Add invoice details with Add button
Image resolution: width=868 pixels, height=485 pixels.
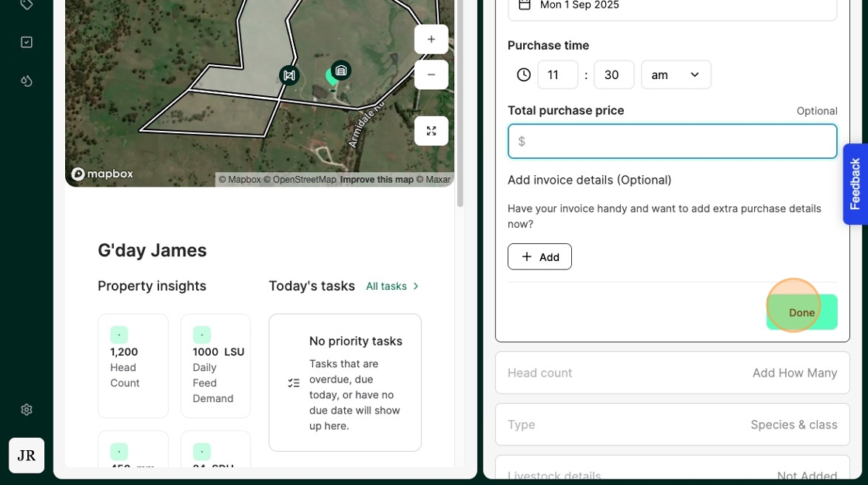click(539, 257)
